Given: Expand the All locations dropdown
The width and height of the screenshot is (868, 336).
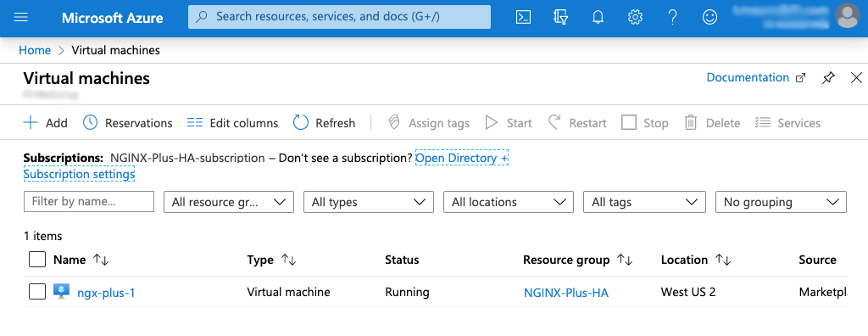Looking at the screenshot, I should pyautogui.click(x=509, y=202).
